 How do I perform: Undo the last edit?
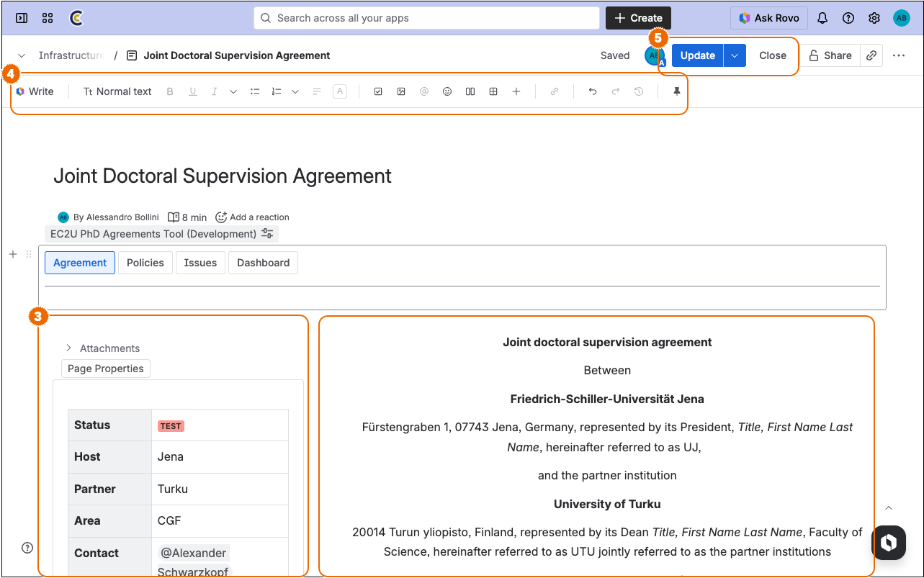593,91
